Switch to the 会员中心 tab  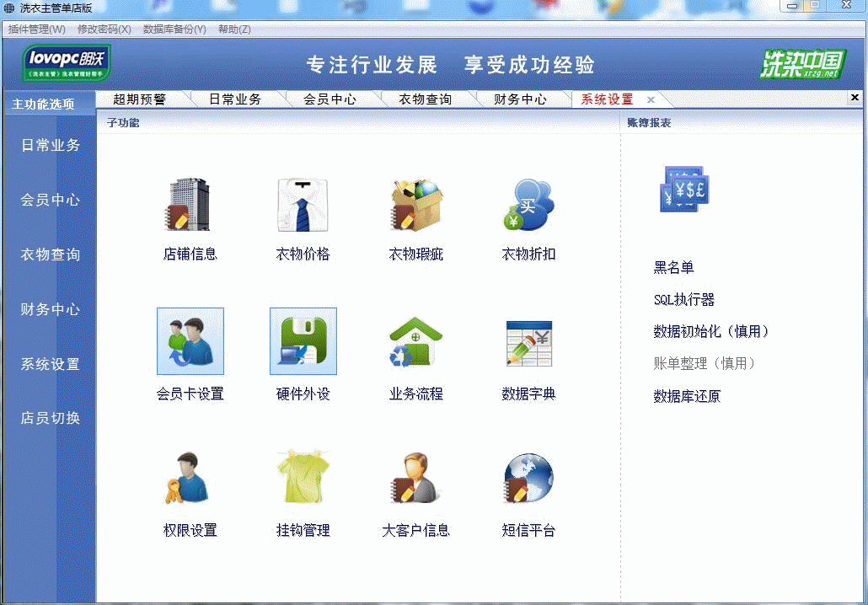tap(330, 99)
